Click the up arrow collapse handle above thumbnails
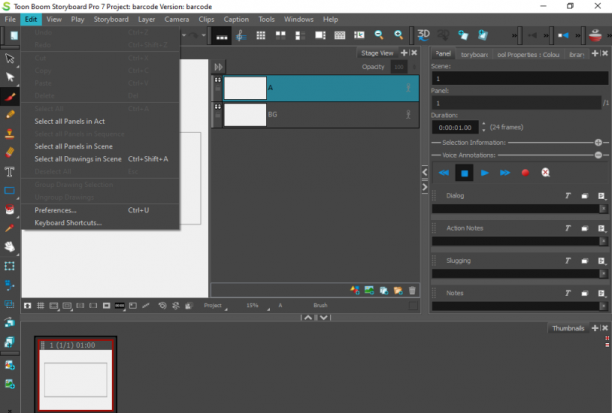612x413 pixels. click(x=308, y=317)
